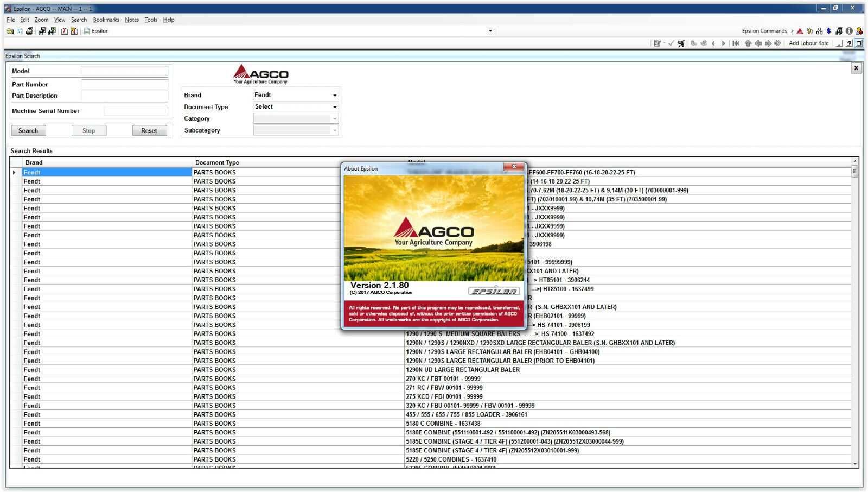Click the results scrollbar up arrow
This screenshot has height=492, width=868.
tap(855, 161)
